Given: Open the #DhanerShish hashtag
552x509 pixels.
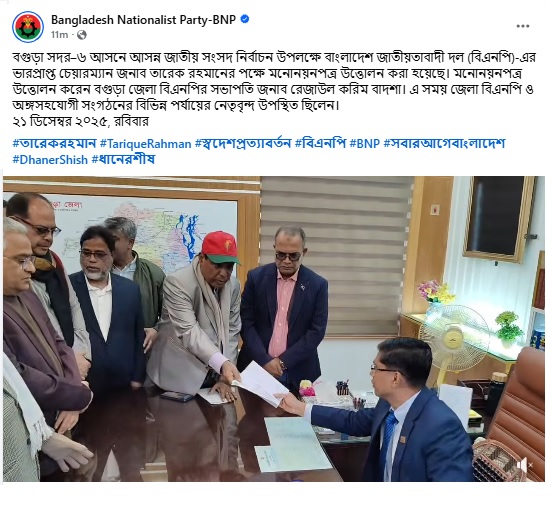Looking at the screenshot, I should [50, 160].
